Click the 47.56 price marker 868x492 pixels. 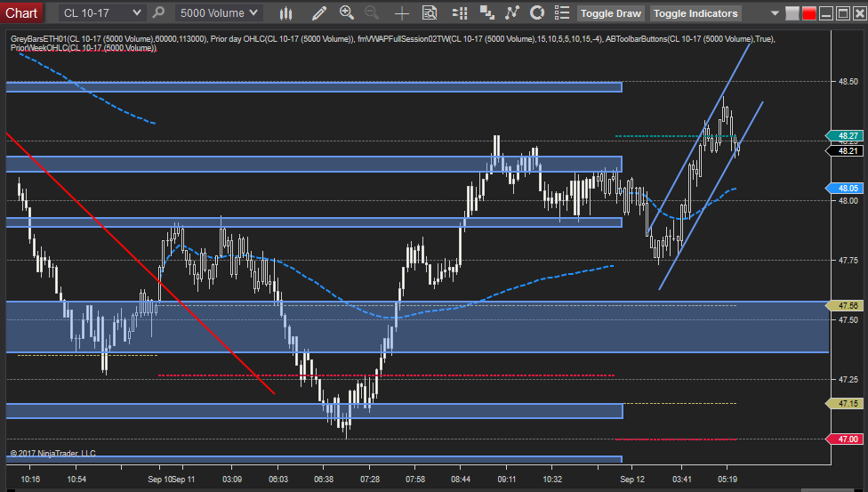[844, 306]
